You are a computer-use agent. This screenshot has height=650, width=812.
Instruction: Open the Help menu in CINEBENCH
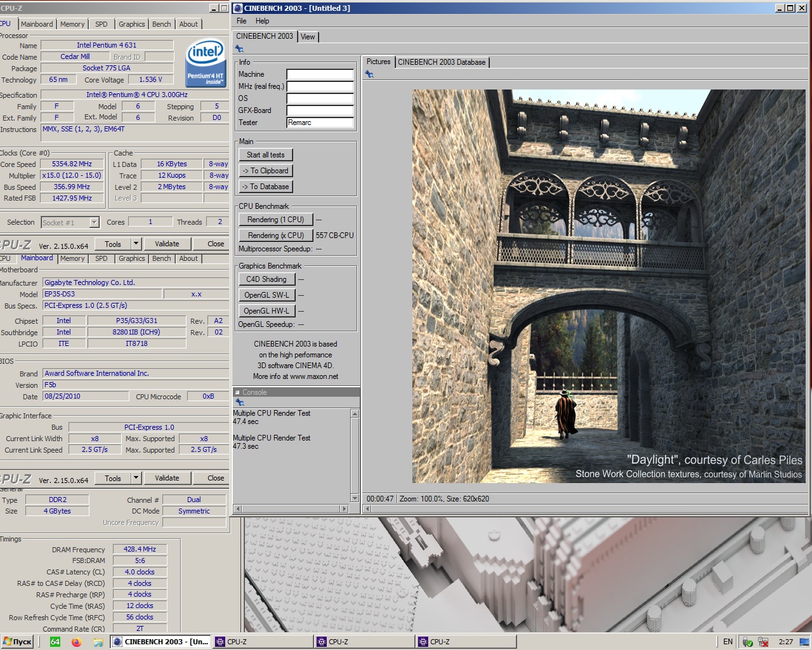pos(262,21)
